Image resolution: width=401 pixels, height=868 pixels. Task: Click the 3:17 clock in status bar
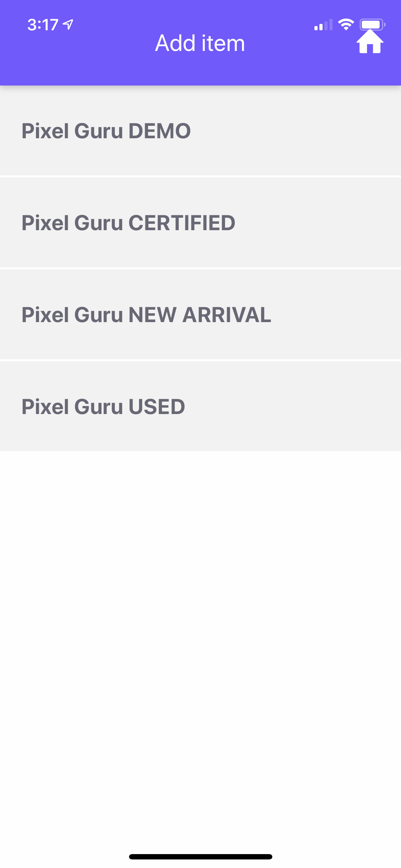[43, 25]
